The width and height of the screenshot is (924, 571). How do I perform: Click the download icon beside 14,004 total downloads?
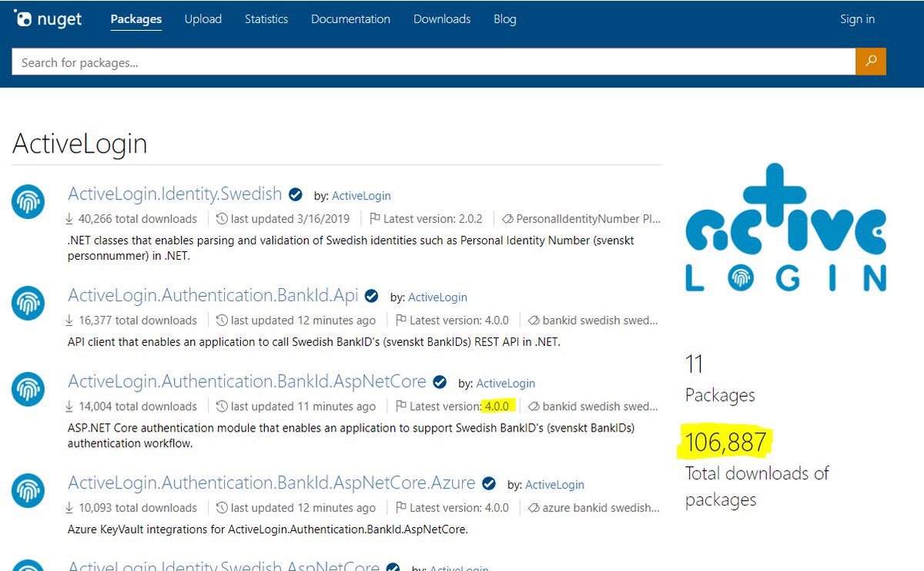pyautogui.click(x=71, y=407)
